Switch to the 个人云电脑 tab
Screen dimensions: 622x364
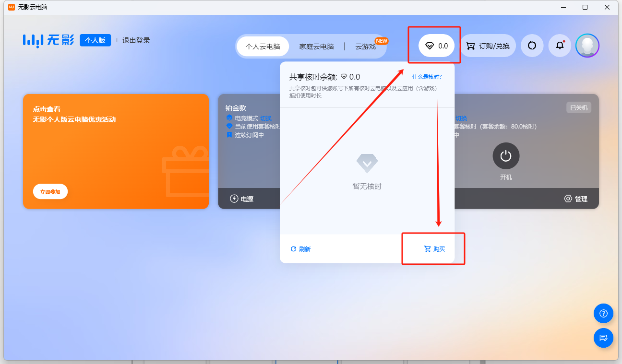[263, 47]
